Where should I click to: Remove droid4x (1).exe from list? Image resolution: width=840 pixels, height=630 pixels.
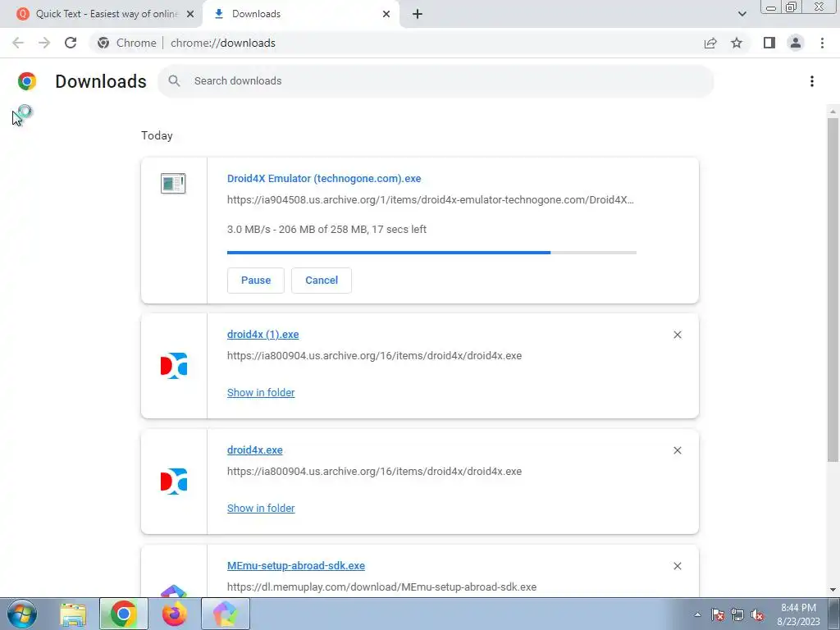(x=678, y=335)
